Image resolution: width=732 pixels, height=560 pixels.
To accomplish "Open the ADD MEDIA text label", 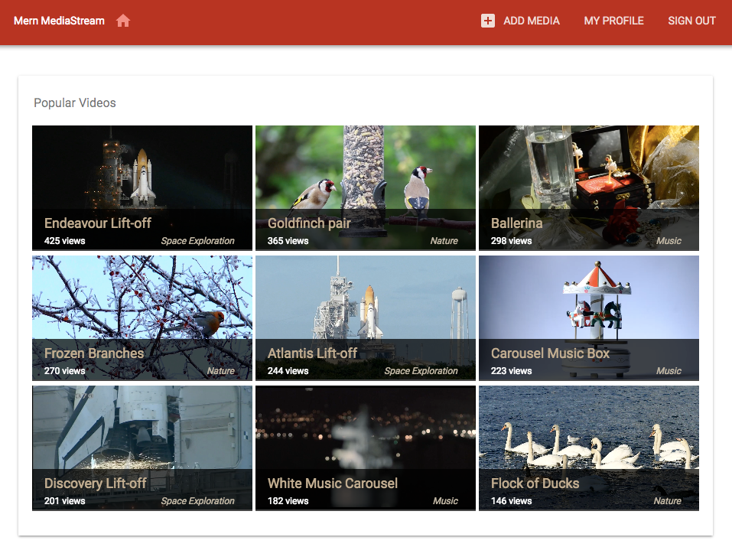I will point(532,21).
